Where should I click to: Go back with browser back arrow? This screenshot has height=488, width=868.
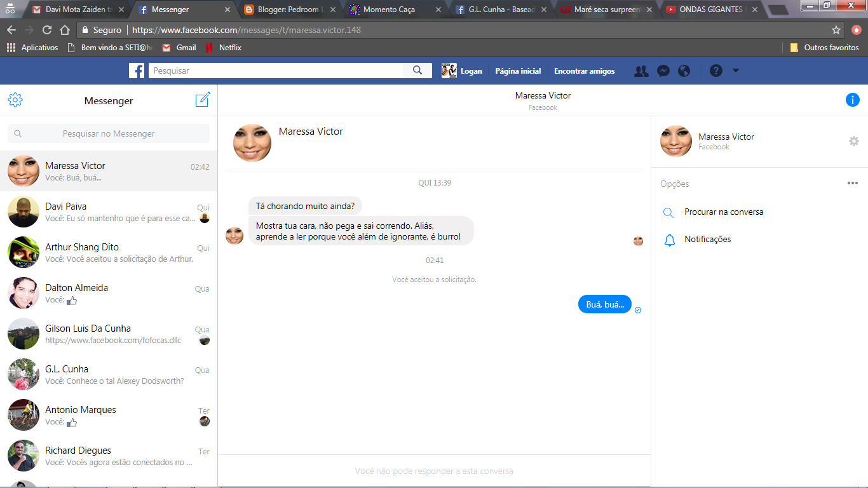coord(11,30)
